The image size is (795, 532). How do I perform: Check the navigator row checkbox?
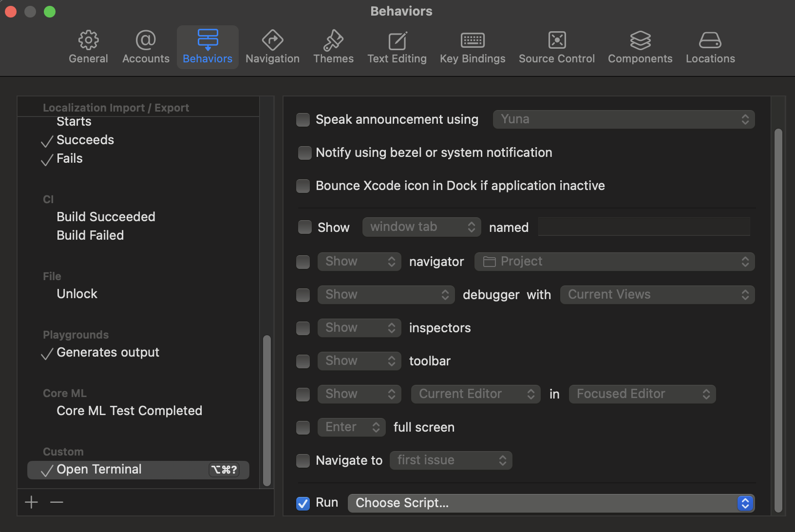[x=303, y=262]
